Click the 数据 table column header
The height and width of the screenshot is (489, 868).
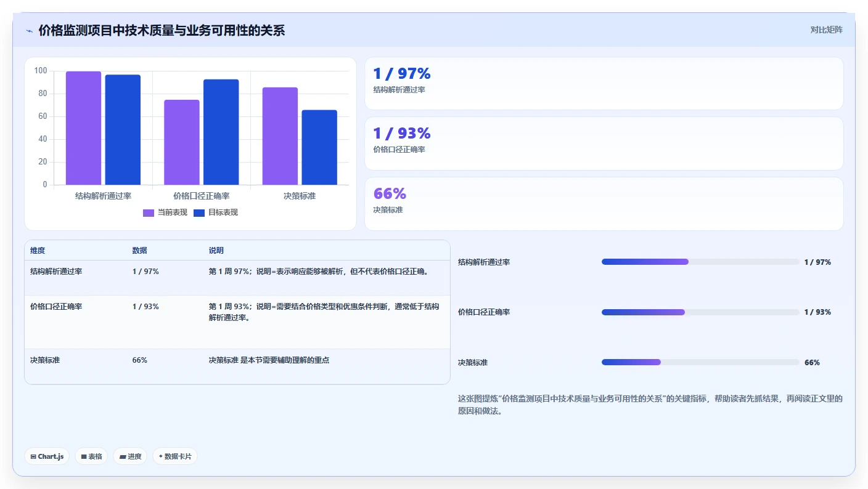tap(140, 251)
